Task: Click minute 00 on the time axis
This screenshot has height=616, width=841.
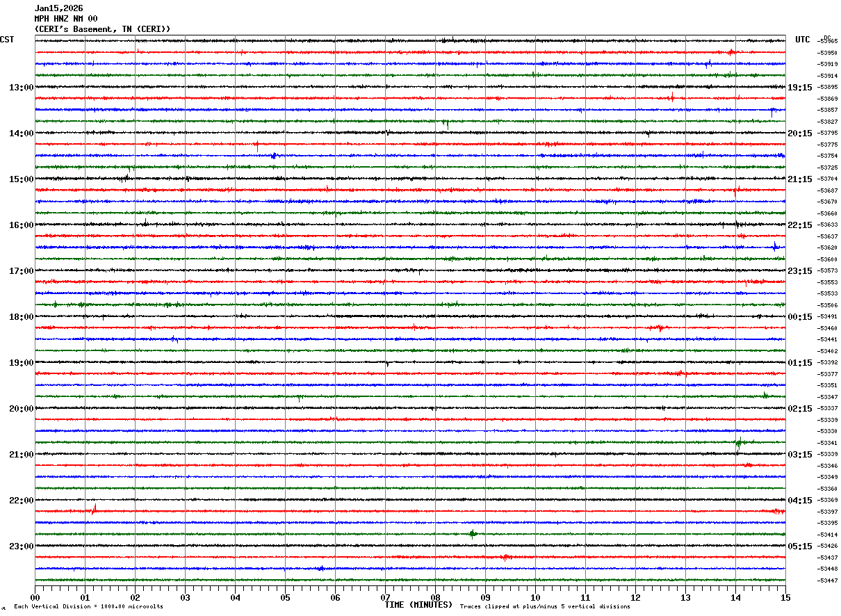Action: click(x=35, y=597)
